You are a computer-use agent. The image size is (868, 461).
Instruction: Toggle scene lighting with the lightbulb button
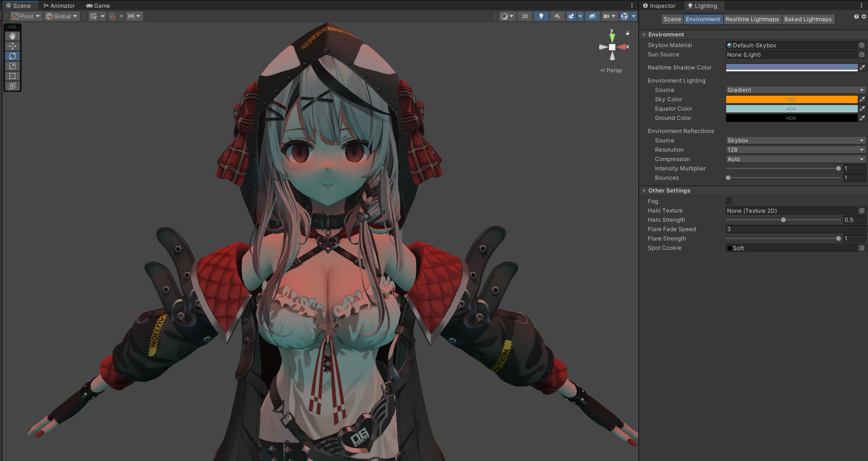pyautogui.click(x=541, y=16)
